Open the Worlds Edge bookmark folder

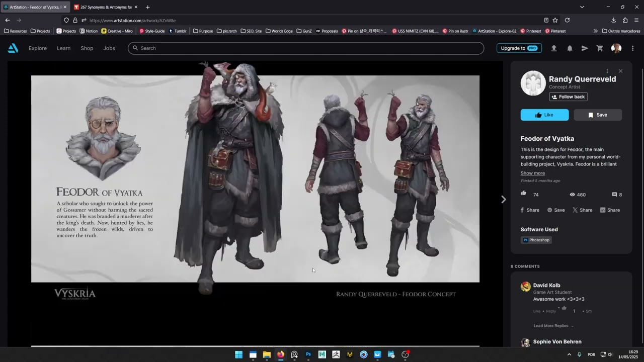click(279, 31)
